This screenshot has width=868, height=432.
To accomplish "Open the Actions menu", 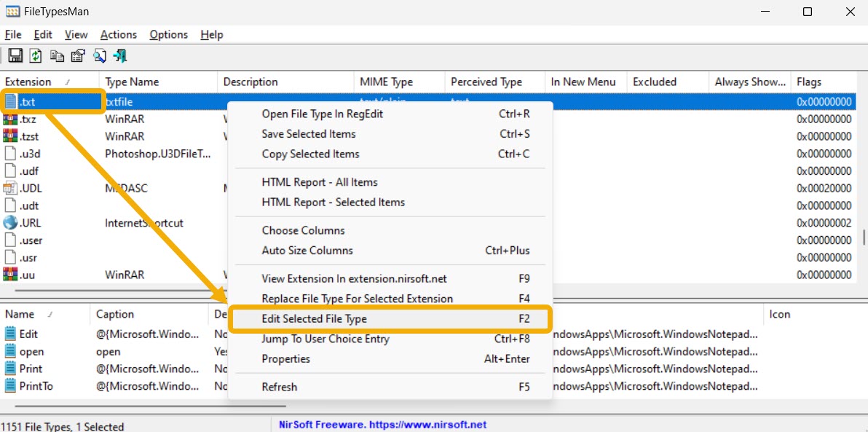I will (x=118, y=34).
